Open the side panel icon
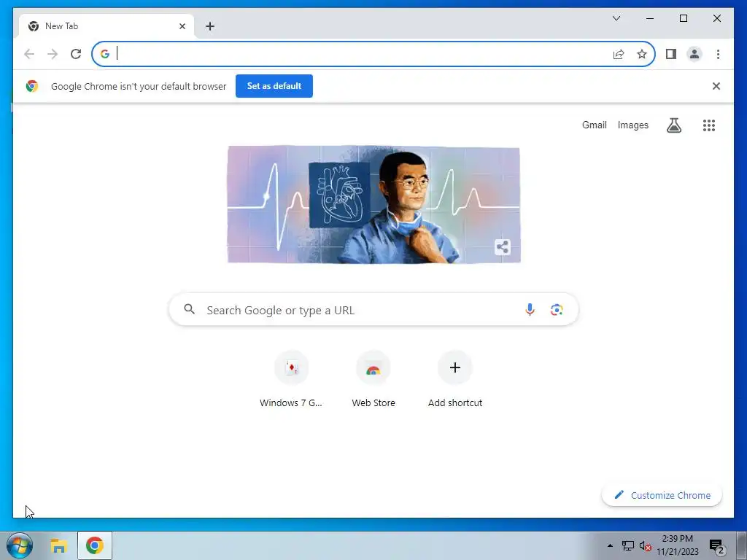747x560 pixels. (671, 54)
